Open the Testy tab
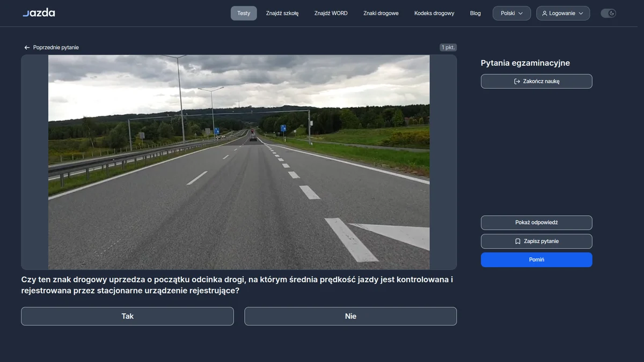The image size is (644, 362). tap(244, 13)
